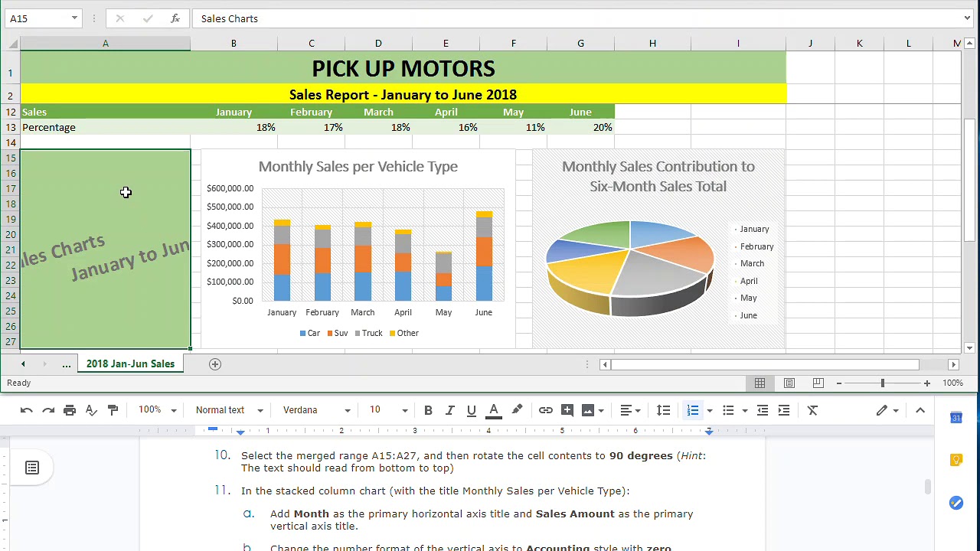Click the sheet tab scroll left arrow
Screen dimensions: 980x551
point(23,364)
